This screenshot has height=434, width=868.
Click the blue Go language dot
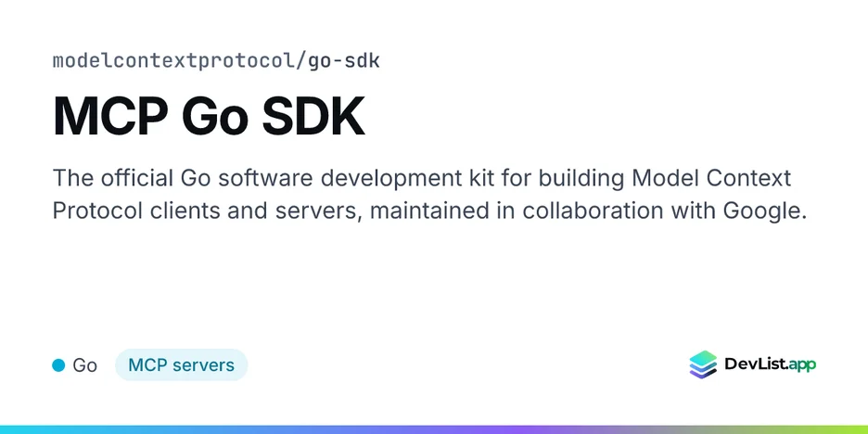point(58,365)
